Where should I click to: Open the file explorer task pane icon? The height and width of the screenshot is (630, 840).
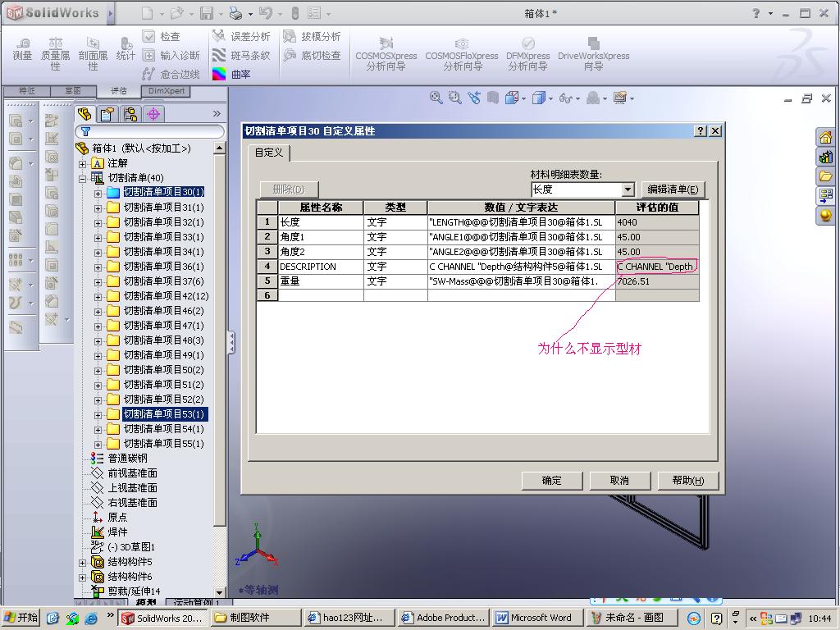click(825, 176)
